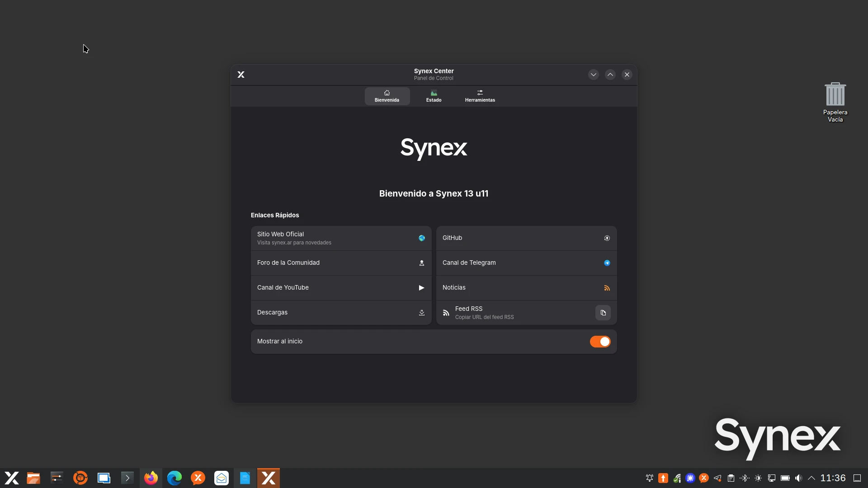Launch Firefox from the taskbar
This screenshot has height=488, width=868.
[151, 478]
